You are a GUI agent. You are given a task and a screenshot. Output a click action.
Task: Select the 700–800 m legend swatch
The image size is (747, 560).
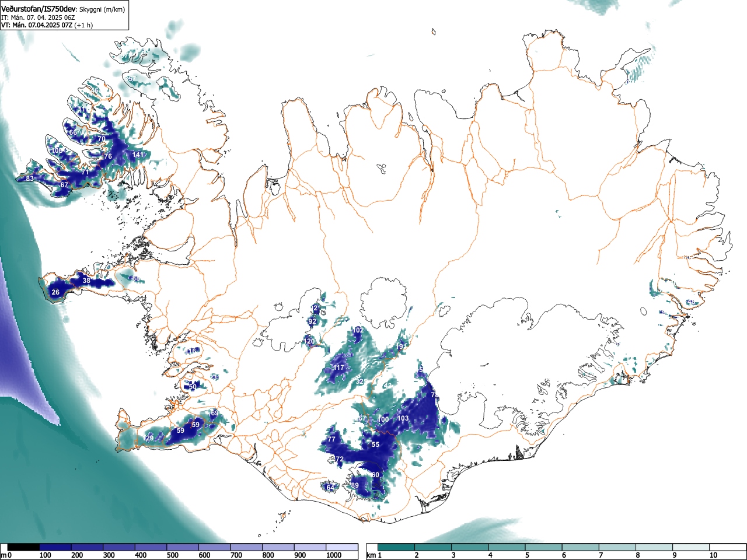point(246,547)
